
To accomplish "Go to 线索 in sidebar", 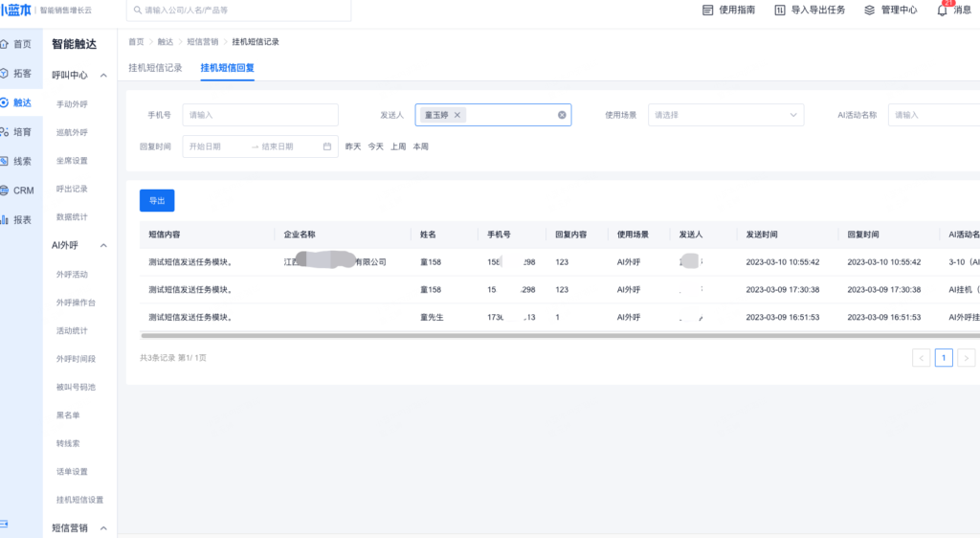I will (19, 161).
